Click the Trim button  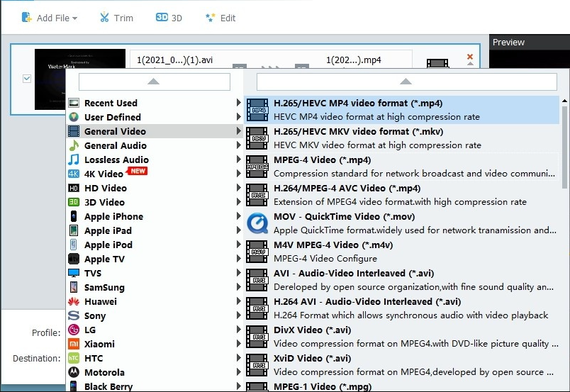pos(116,18)
